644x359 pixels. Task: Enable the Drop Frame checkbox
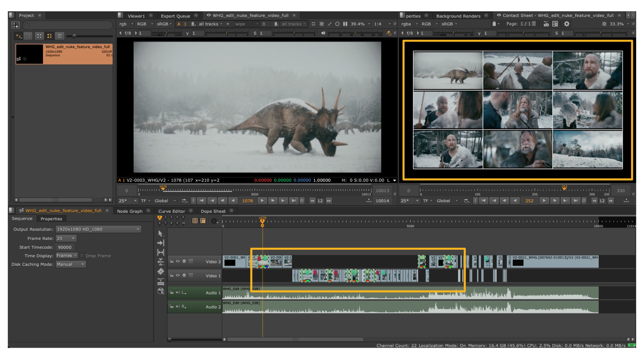pos(82,256)
